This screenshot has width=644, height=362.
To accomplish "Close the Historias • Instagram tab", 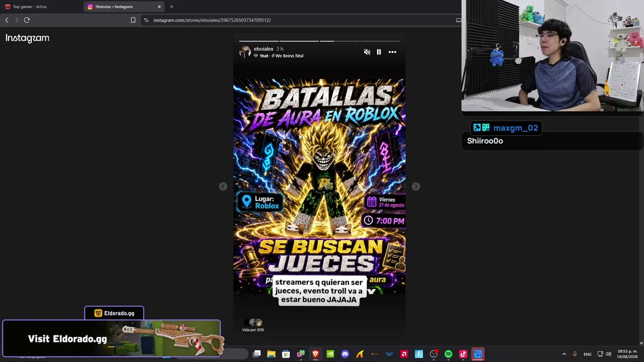I will pos(159,7).
